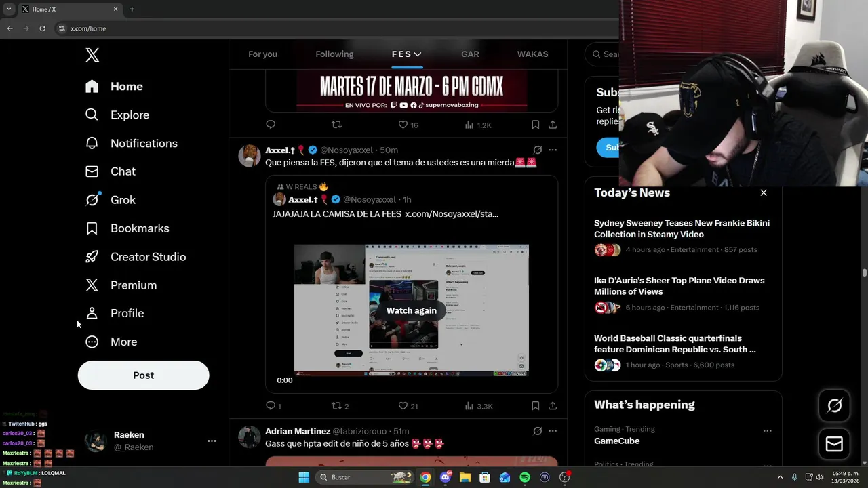This screenshot has height=488, width=868.
Task: Click Grok icon on Axxel's post
Action: click(537, 150)
